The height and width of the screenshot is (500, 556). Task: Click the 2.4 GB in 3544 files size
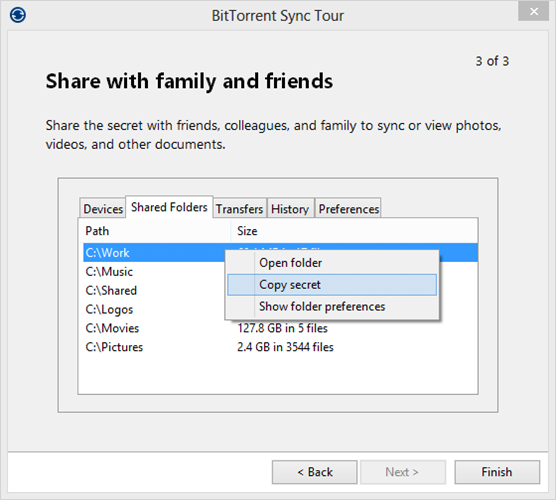tap(285, 347)
